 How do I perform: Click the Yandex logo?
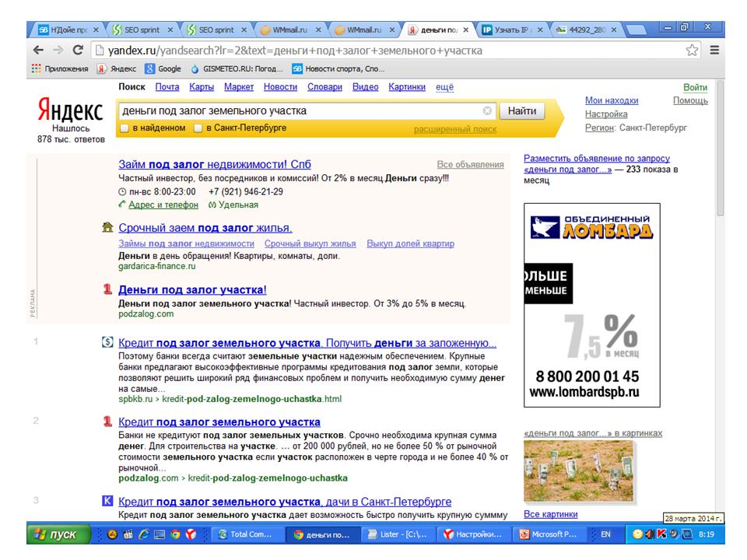coord(71,110)
